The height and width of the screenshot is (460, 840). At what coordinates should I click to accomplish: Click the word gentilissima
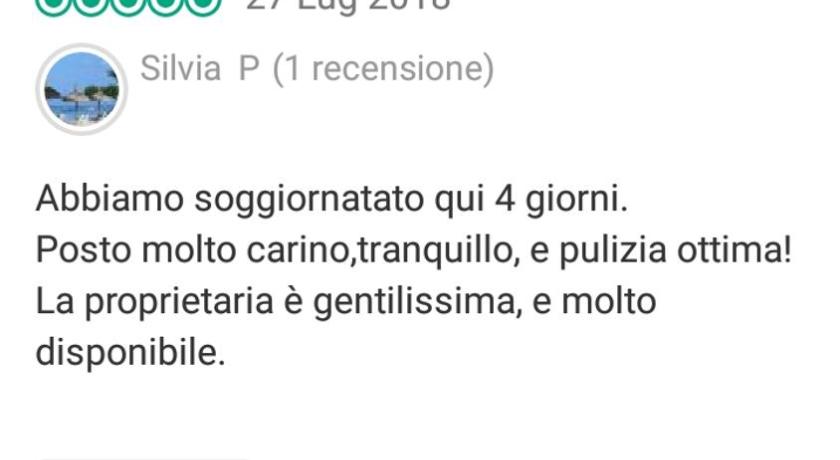coord(417,303)
